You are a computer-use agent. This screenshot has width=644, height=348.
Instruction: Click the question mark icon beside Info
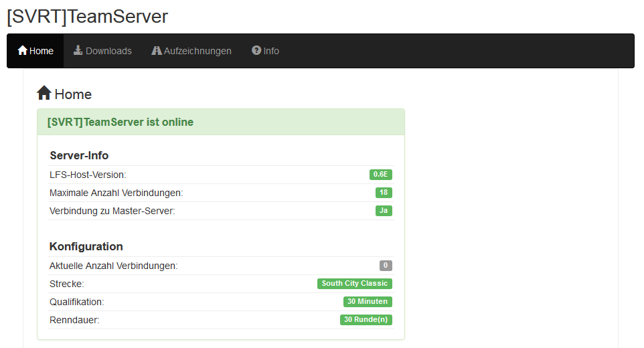[x=256, y=50]
